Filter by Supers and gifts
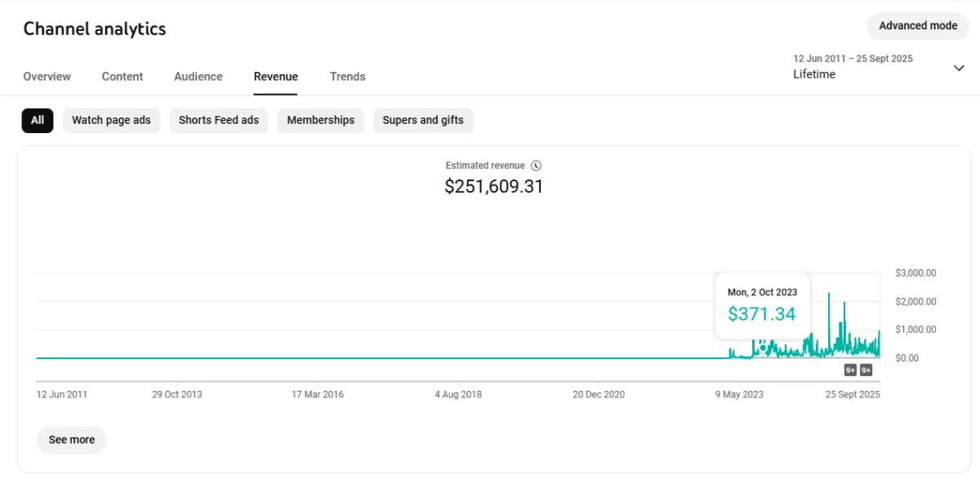980x479 pixels. pos(423,121)
